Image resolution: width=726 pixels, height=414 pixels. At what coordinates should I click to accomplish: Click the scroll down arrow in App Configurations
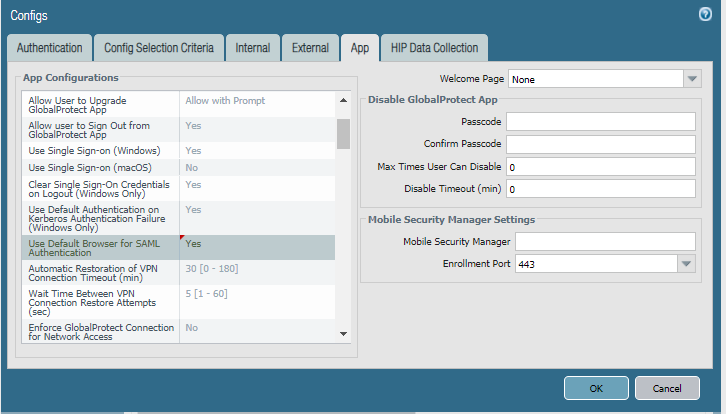point(343,333)
